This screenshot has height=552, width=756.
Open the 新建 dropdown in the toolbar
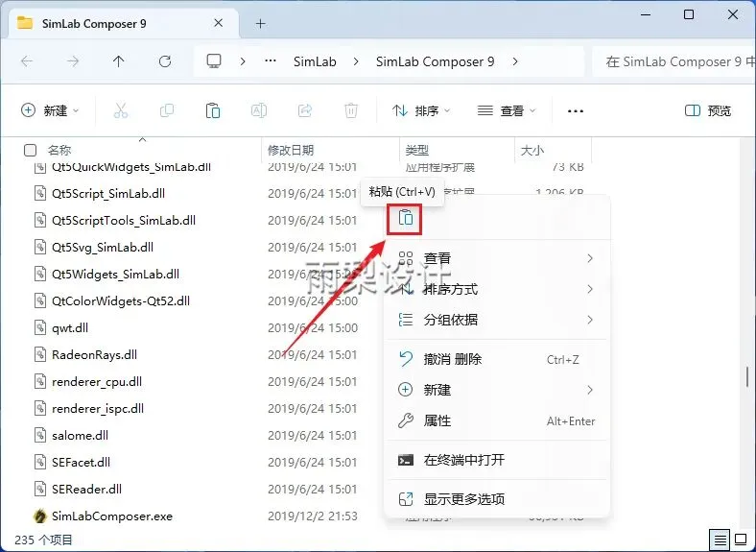pos(50,110)
